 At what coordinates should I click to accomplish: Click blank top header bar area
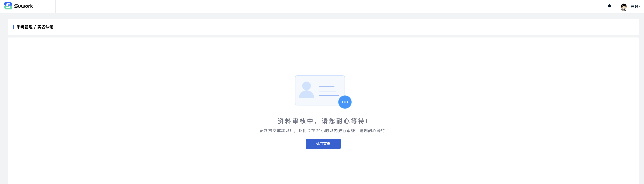click(x=325, y=6)
